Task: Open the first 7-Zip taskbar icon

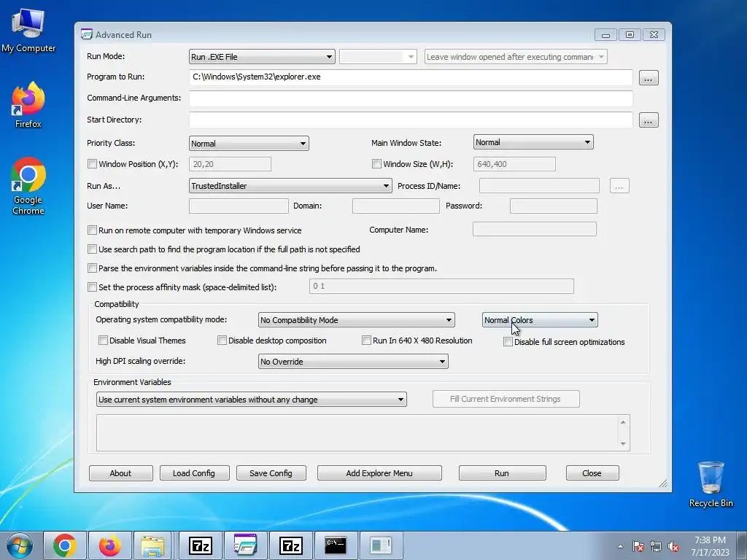Action: [200, 545]
